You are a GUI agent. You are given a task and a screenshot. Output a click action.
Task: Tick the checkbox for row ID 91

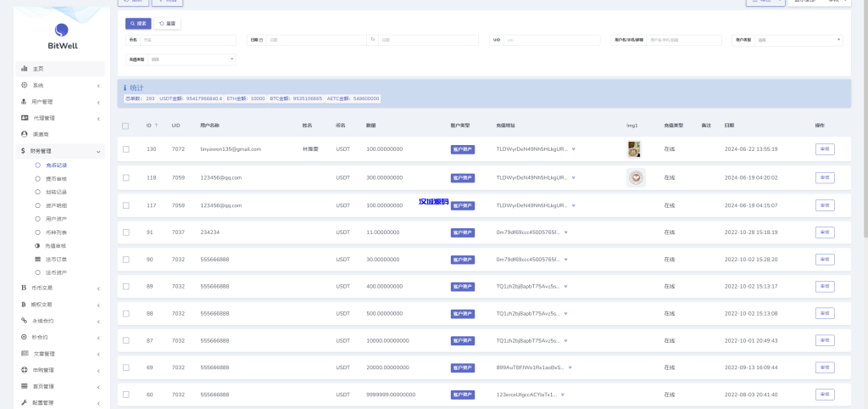tap(125, 232)
